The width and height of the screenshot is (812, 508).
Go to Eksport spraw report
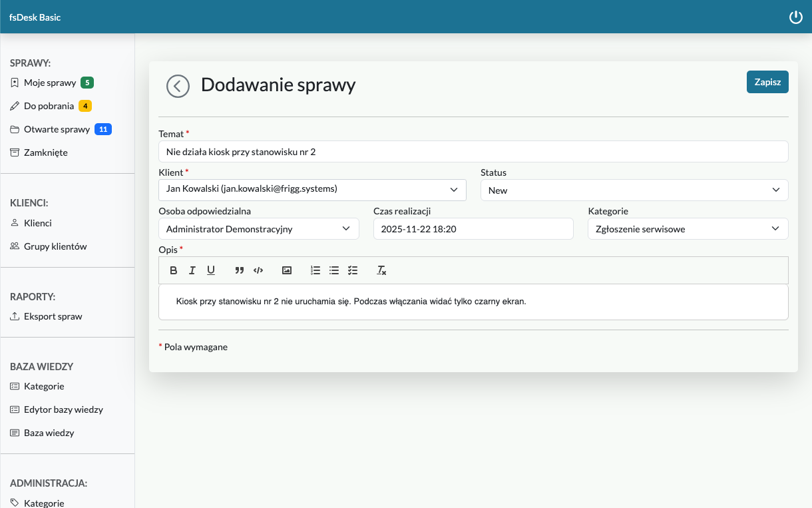pos(53,316)
